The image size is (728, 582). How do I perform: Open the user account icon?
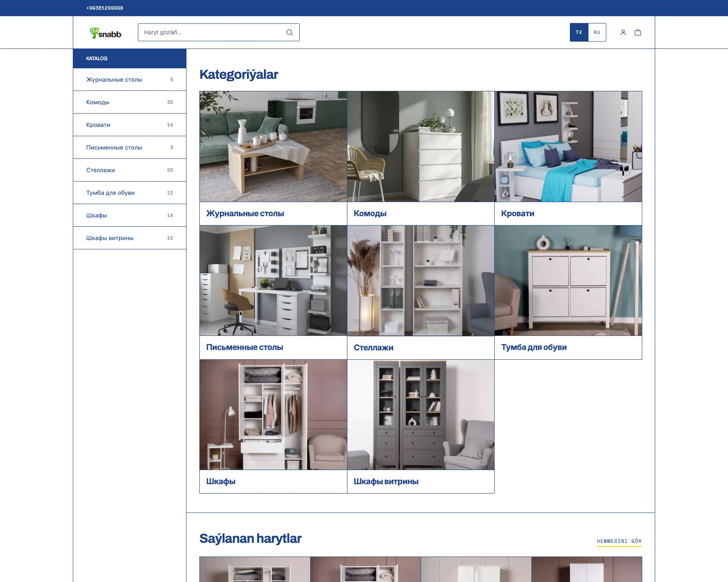tap(623, 32)
